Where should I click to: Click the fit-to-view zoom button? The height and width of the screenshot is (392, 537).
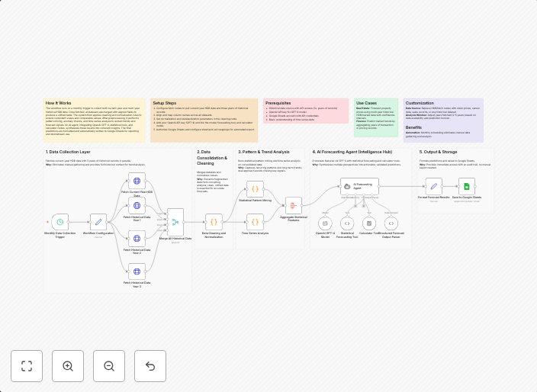(27, 366)
